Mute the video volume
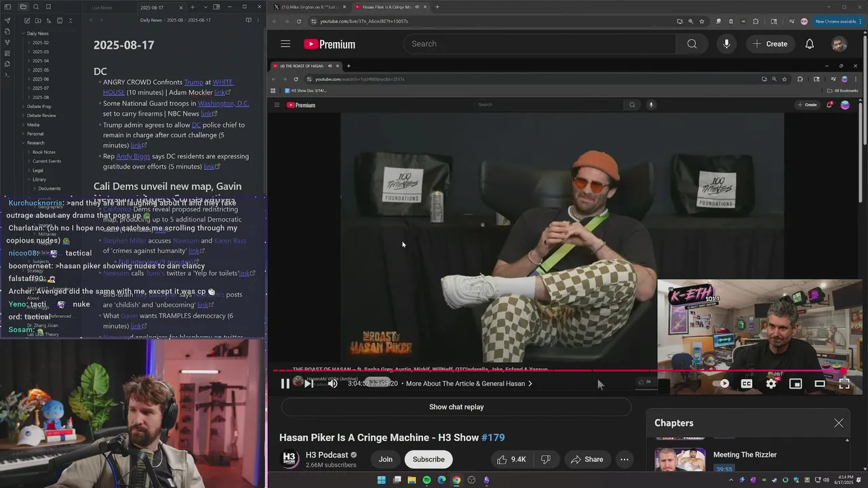 point(332,384)
